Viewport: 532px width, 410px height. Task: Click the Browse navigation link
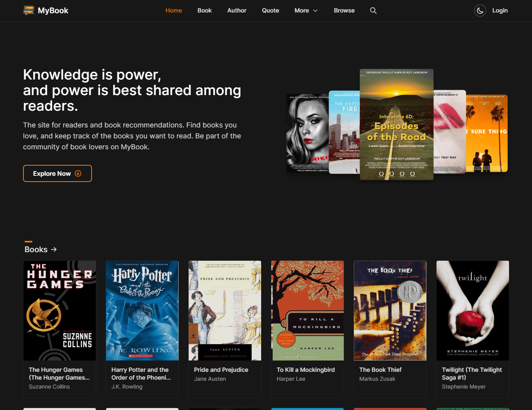344,11
